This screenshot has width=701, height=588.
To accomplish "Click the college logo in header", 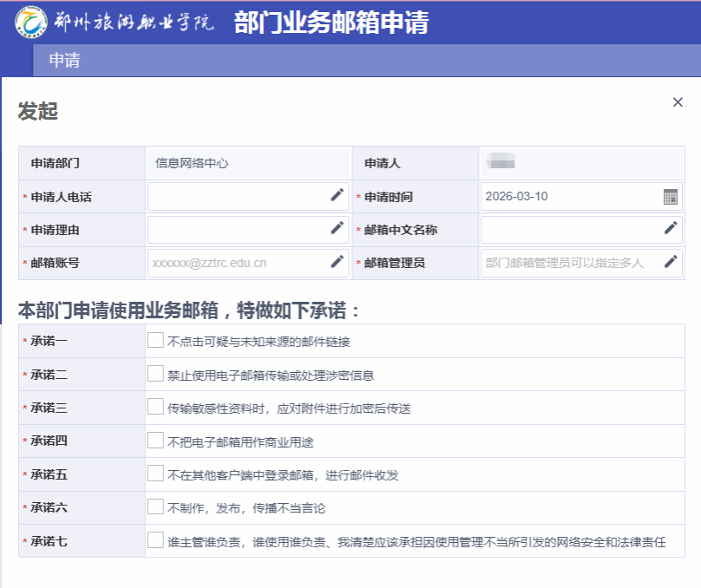I will (31, 23).
